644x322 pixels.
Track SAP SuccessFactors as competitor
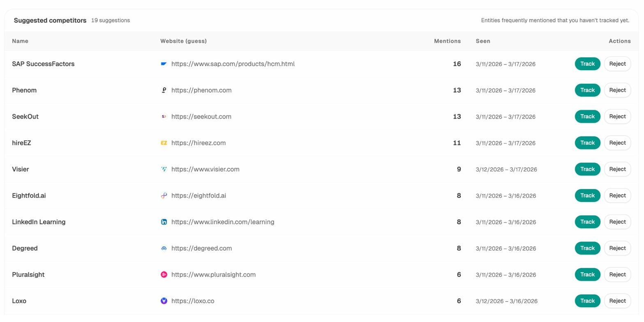(587, 64)
